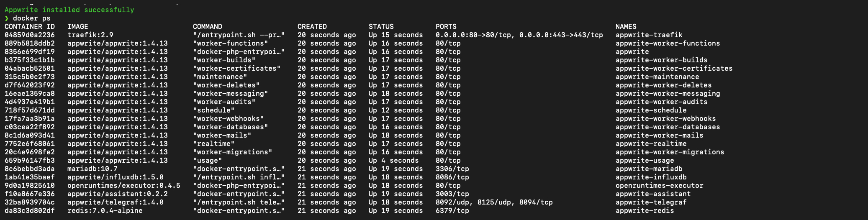Click "Appwrite installed successfully" message

click(69, 10)
